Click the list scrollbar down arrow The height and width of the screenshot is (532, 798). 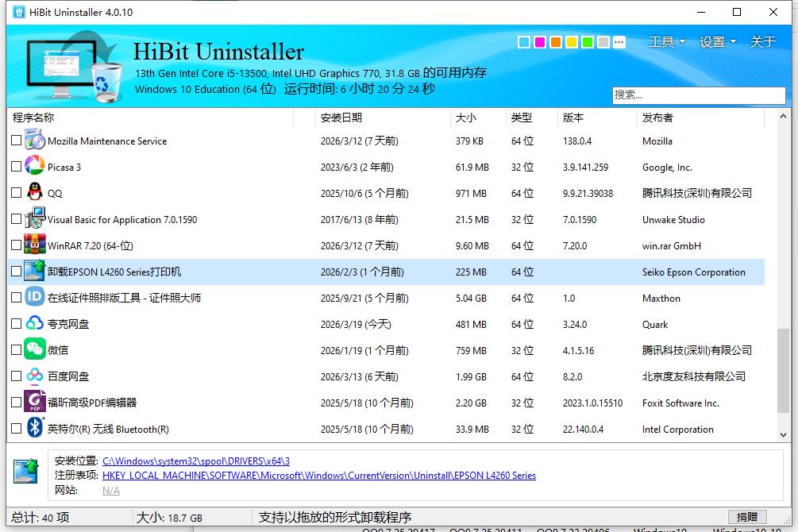783,435
